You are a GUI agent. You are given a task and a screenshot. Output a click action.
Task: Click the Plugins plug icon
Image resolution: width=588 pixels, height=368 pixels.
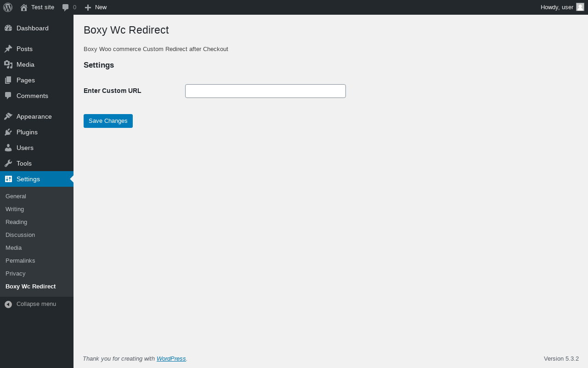pos(8,132)
